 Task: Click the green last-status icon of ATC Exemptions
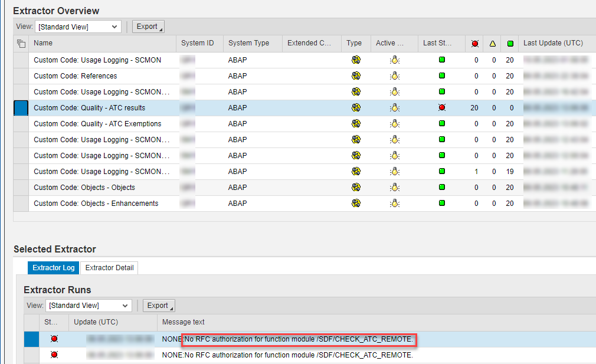click(x=441, y=123)
